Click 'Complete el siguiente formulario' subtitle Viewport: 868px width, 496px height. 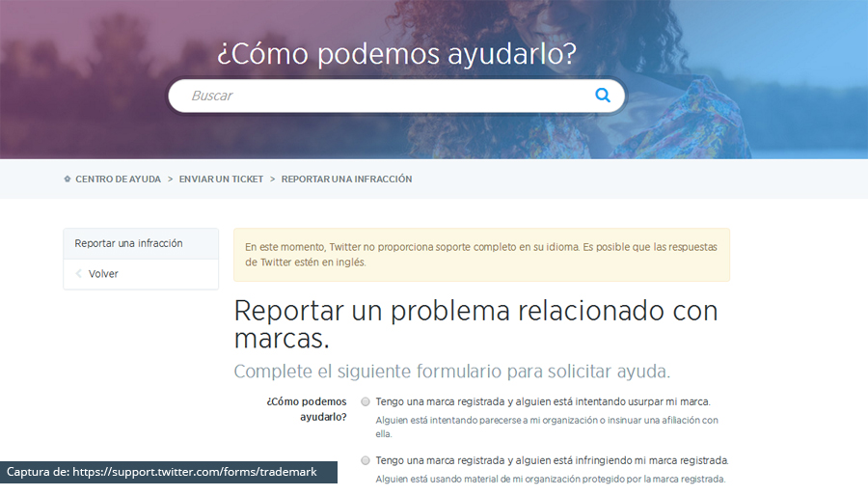451,371
